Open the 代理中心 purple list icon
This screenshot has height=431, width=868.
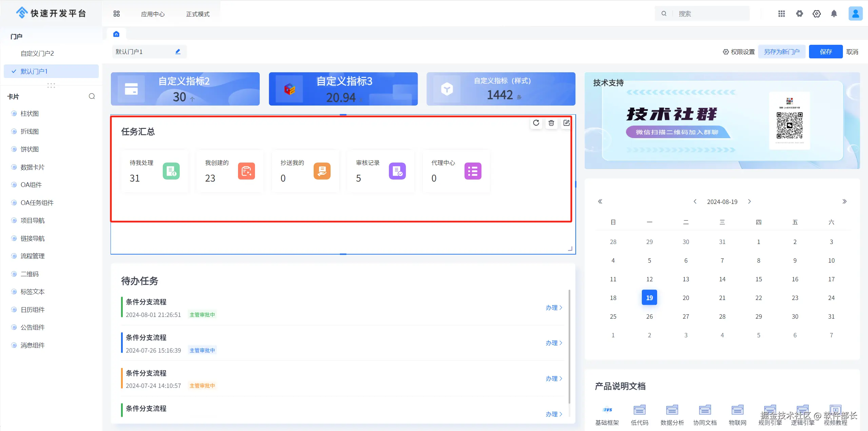coord(472,171)
